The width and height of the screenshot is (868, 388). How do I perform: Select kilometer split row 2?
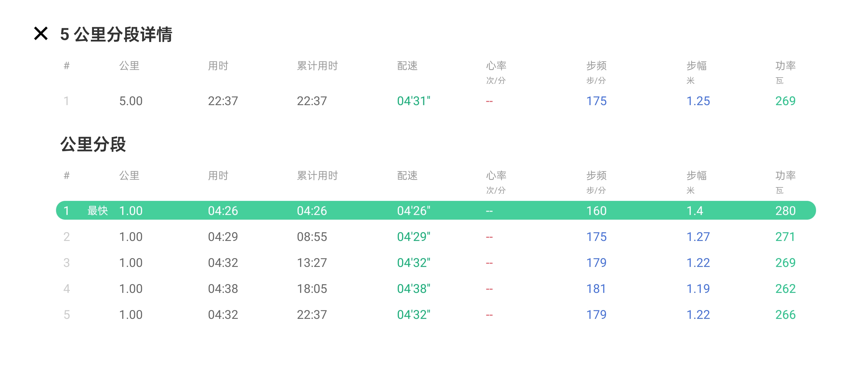(x=435, y=237)
